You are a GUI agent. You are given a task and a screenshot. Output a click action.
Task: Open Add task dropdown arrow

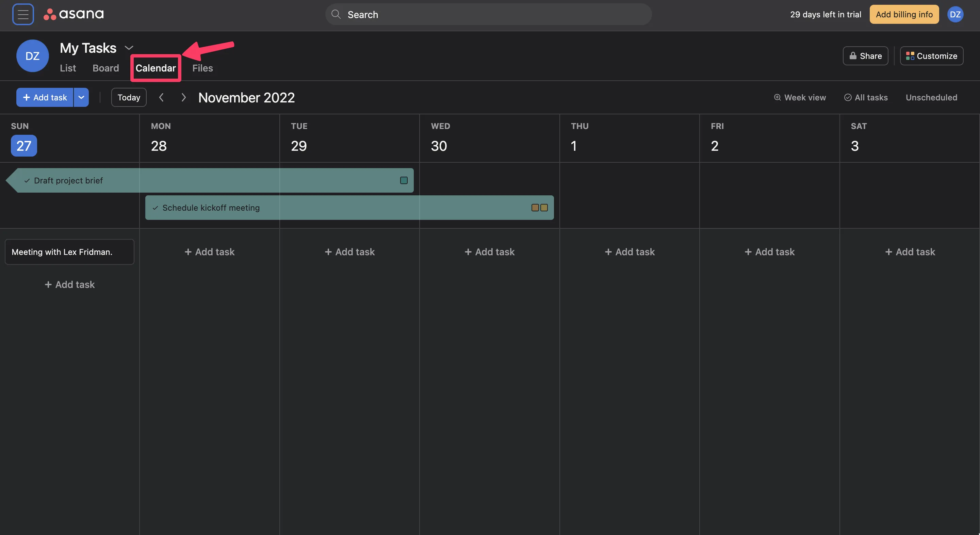[x=81, y=97]
